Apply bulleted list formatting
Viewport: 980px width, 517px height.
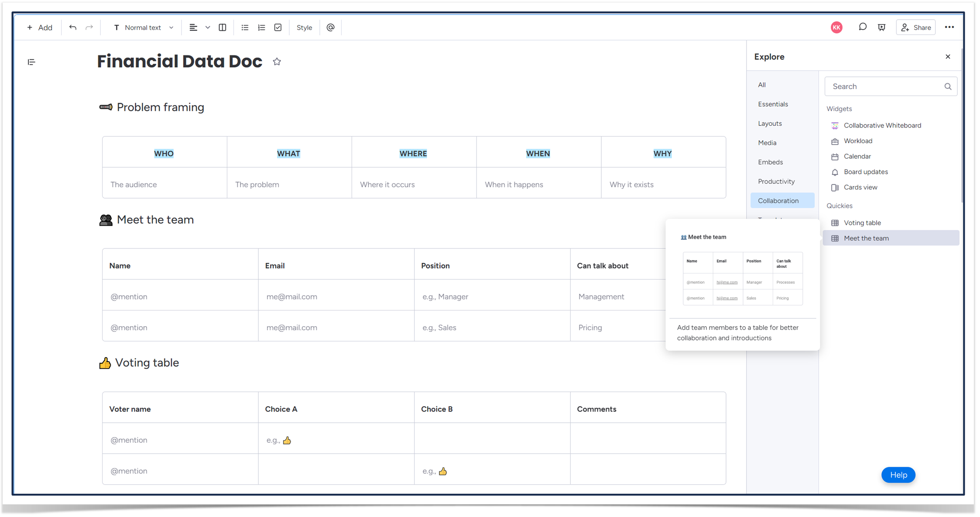click(x=245, y=28)
